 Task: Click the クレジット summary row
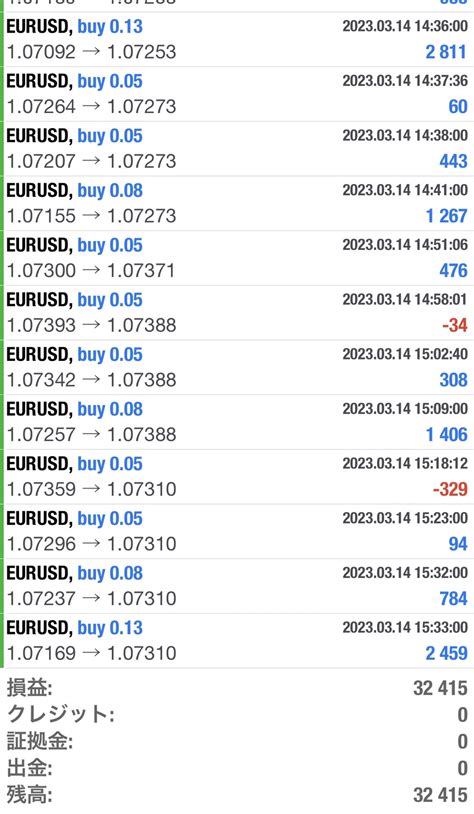point(237,715)
